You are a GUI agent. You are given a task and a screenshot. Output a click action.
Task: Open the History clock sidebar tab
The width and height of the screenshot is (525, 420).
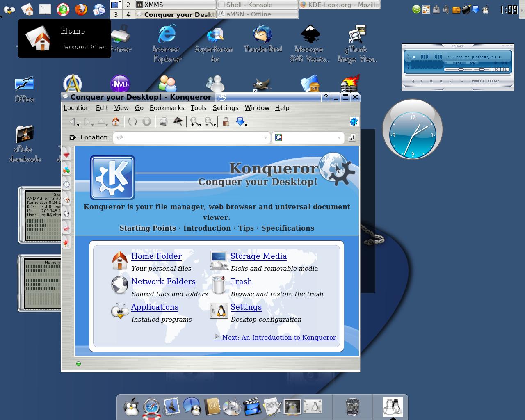[66, 184]
